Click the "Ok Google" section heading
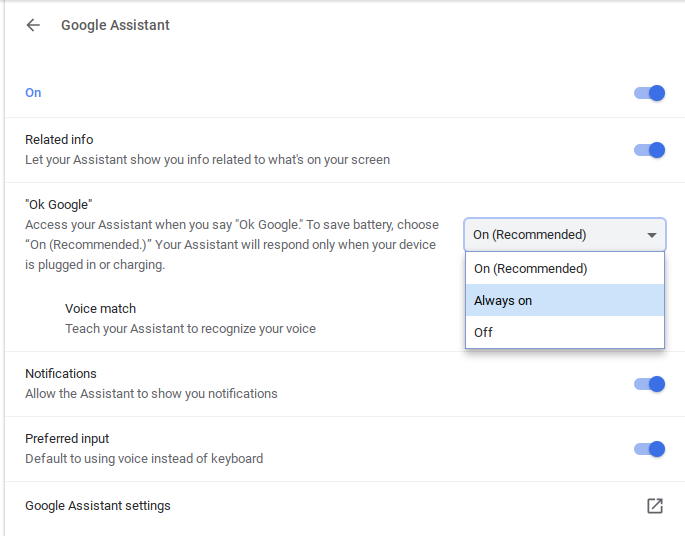Screen dimensions: 685x536 click(x=58, y=205)
